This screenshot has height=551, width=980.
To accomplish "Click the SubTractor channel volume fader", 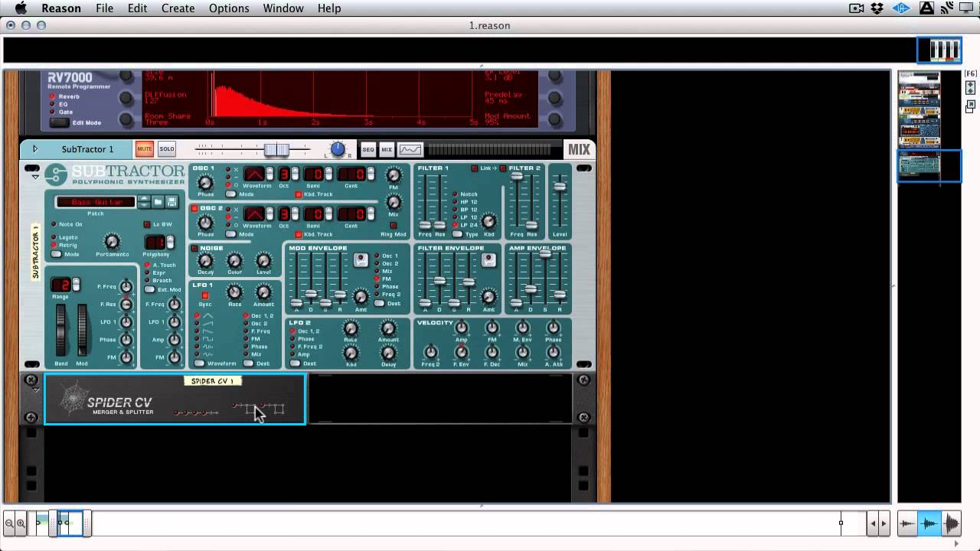I will pyautogui.click(x=276, y=149).
